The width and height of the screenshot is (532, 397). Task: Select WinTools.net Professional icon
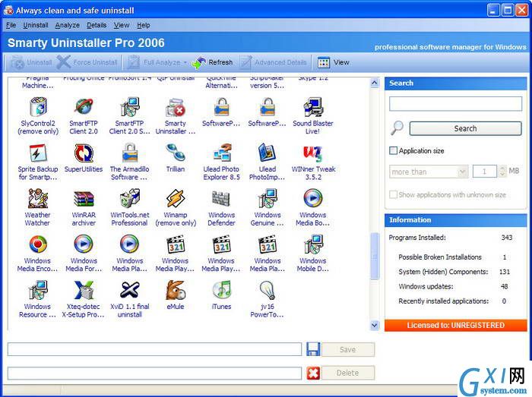pyautogui.click(x=130, y=199)
